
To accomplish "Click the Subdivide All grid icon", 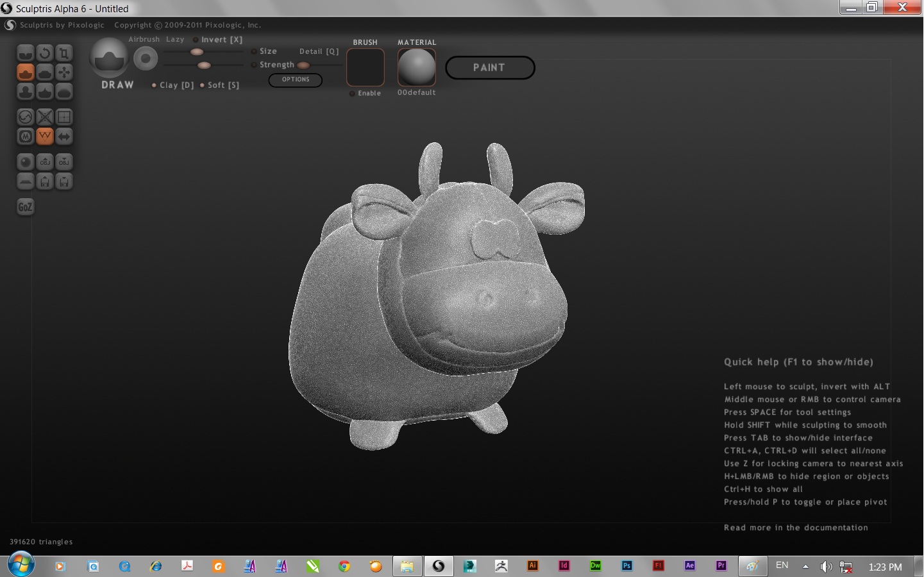I will pos(64,117).
